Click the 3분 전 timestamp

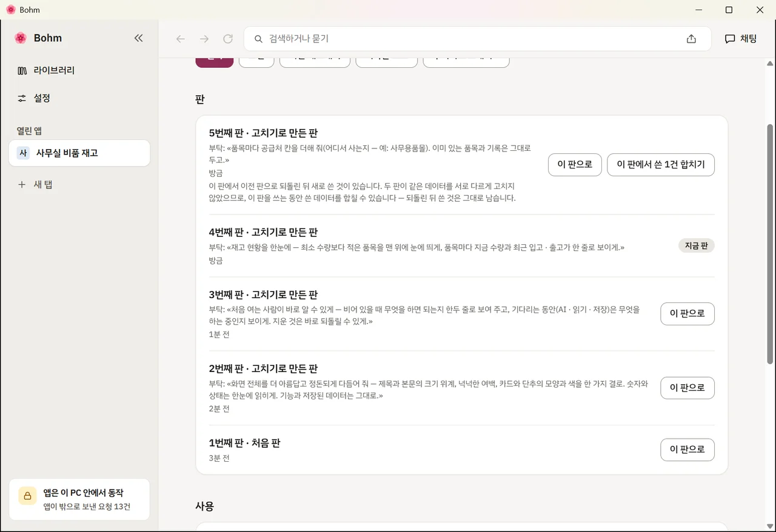(219, 458)
